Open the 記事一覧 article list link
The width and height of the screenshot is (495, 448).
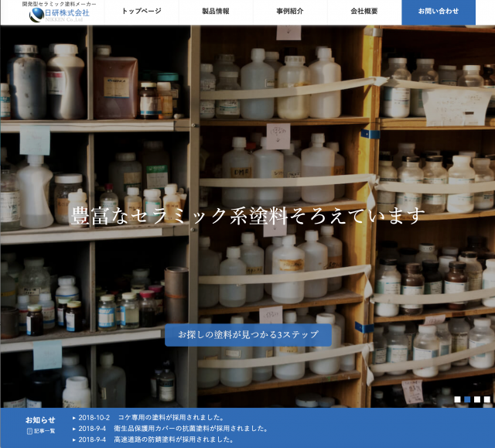pos(44,431)
